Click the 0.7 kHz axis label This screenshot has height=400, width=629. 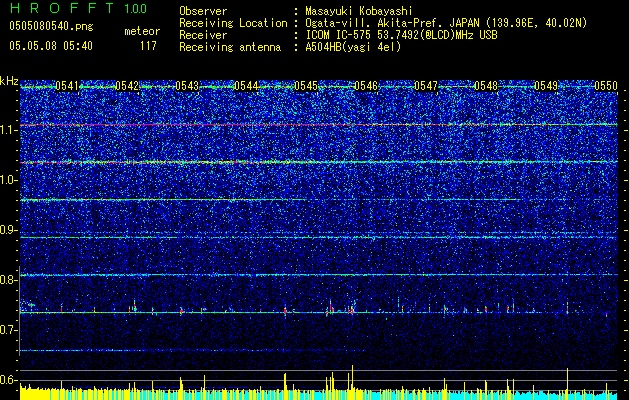coord(9,330)
